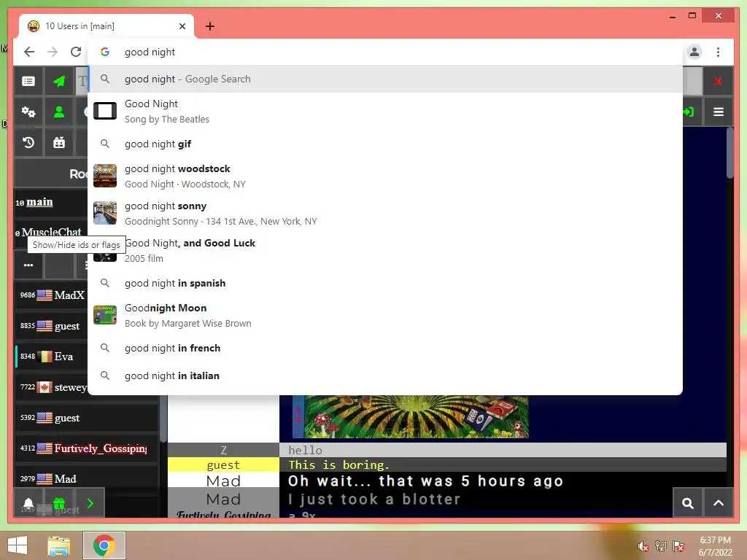Image resolution: width=747 pixels, height=560 pixels.
Task: Click the muted volume tray icon
Action: coord(643,546)
